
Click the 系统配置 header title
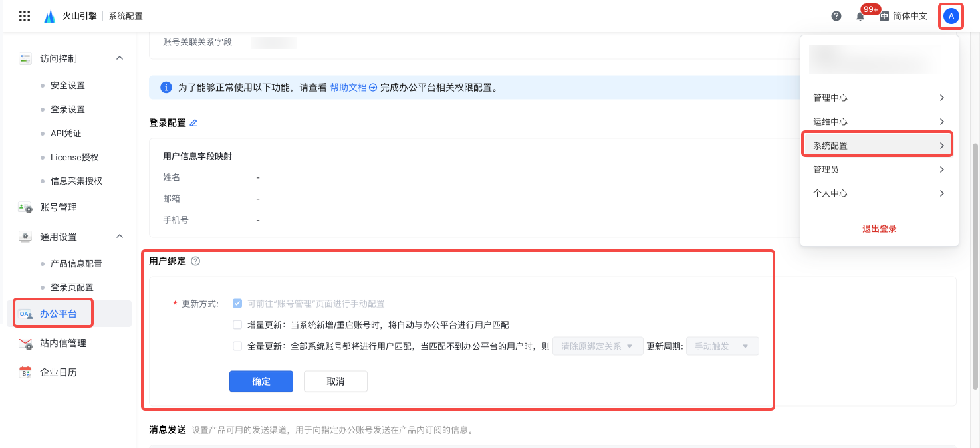(126, 16)
